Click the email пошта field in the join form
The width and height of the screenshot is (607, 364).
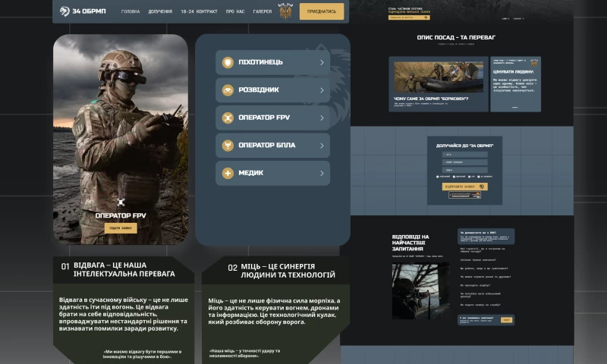(x=465, y=170)
